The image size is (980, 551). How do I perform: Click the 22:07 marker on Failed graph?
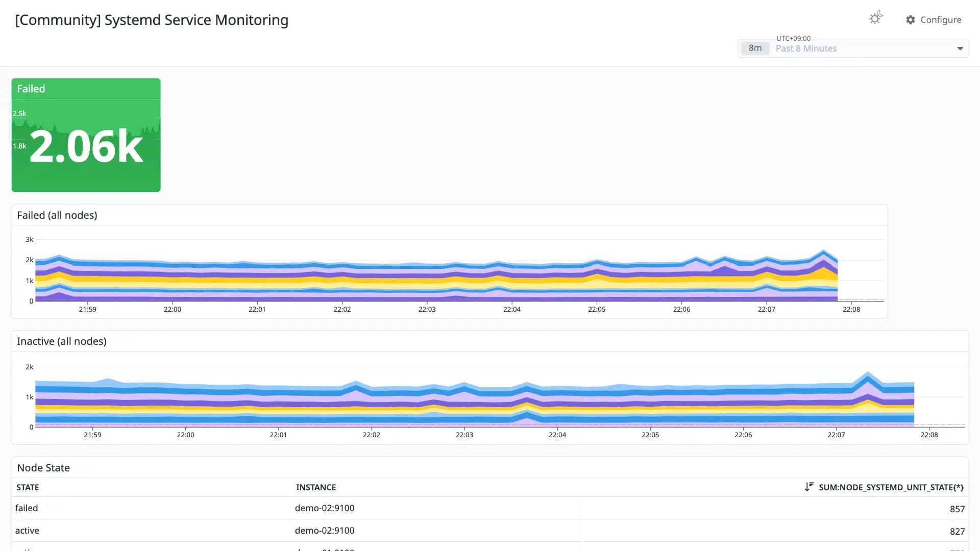pos(767,309)
